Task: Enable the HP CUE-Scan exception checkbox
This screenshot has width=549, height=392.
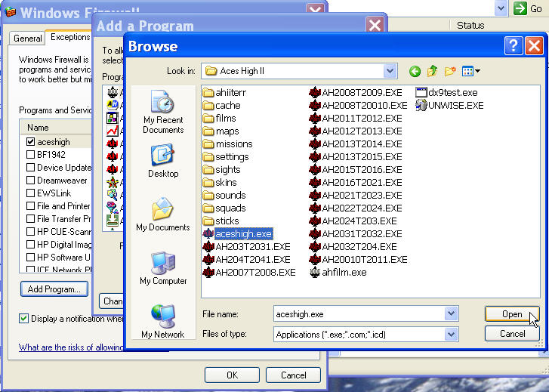Action: tap(30, 232)
